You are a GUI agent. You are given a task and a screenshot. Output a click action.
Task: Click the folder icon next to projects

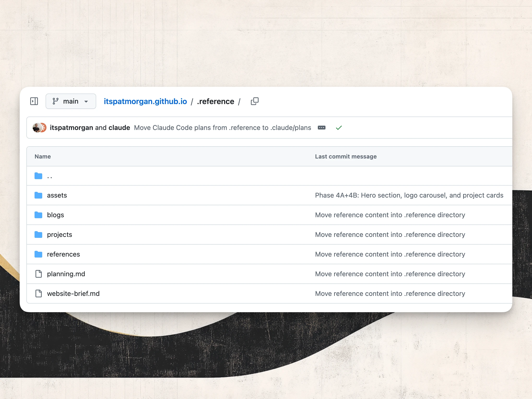click(x=38, y=235)
